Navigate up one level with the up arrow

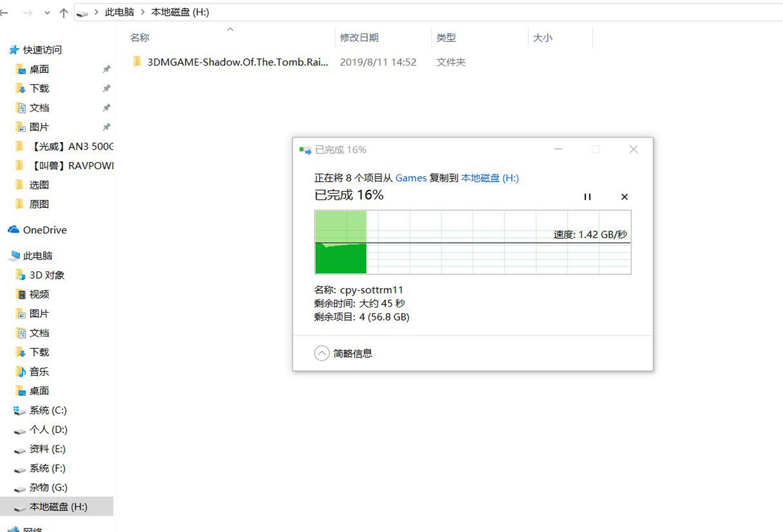pos(63,12)
